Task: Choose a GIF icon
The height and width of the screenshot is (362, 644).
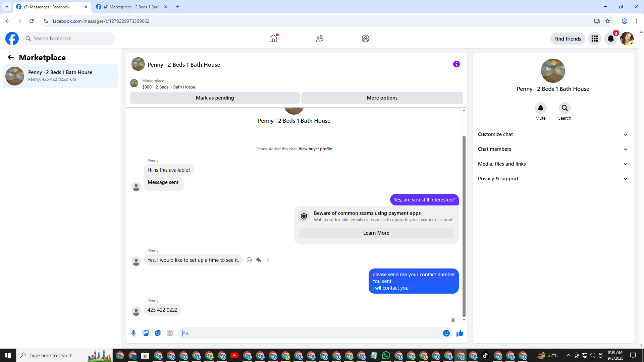Action: (x=170, y=333)
